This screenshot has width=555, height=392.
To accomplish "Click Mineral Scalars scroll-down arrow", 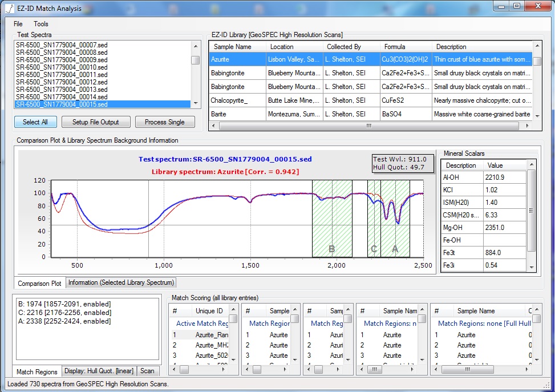I will point(532,266).
